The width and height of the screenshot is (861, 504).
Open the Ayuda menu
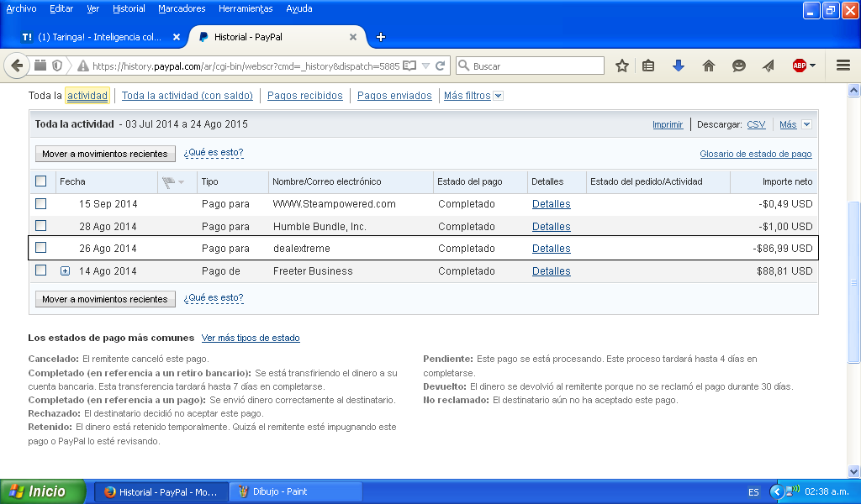click(299, 8)
